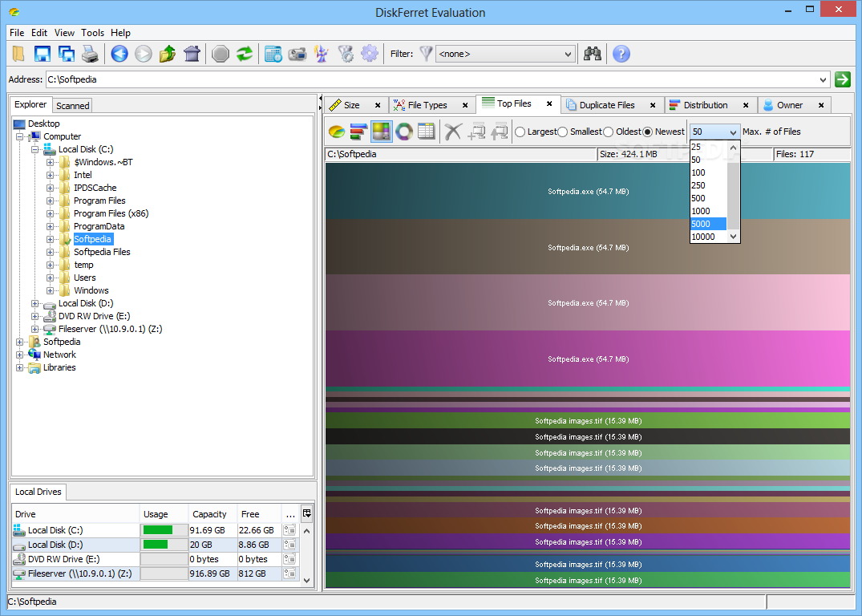Open folder icon in main toolbar
The image size is (862, 616).
pyautogui.click(x=18, y=54)
